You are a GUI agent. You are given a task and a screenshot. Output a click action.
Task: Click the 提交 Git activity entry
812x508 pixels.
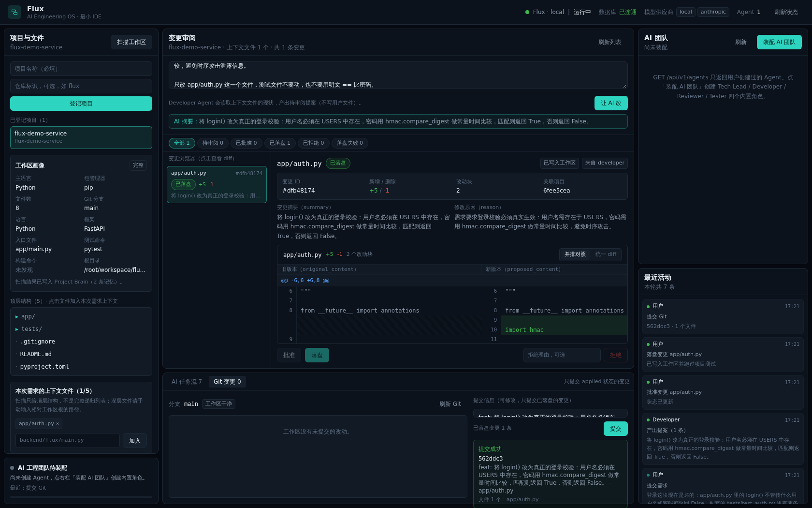723,316
